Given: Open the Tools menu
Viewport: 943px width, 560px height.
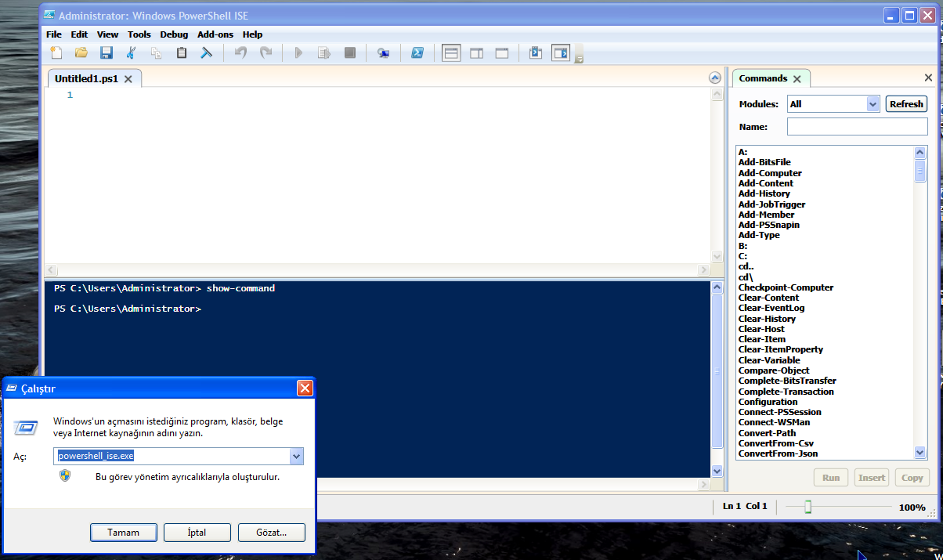Looking at the screenshot, I should tap(139, 34).
